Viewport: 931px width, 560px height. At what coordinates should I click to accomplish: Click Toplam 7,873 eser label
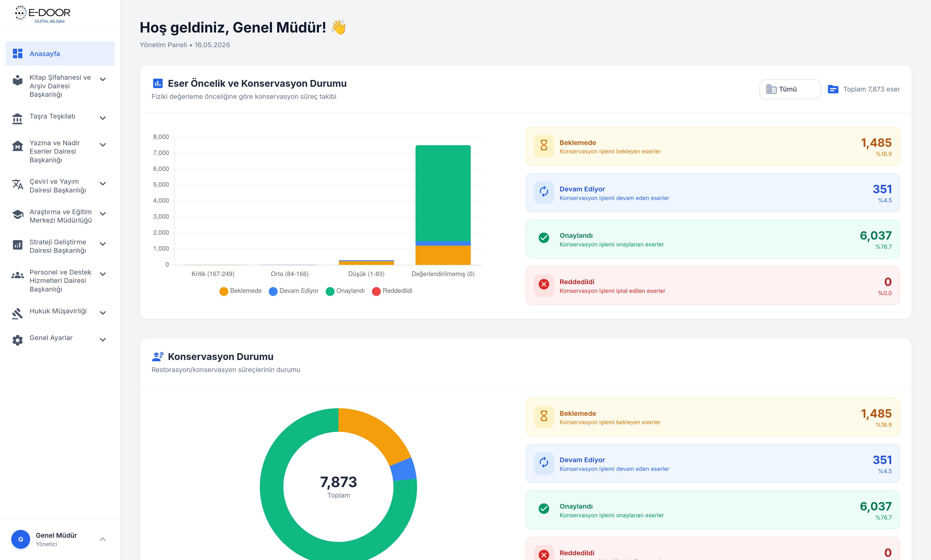click(871, 89)
